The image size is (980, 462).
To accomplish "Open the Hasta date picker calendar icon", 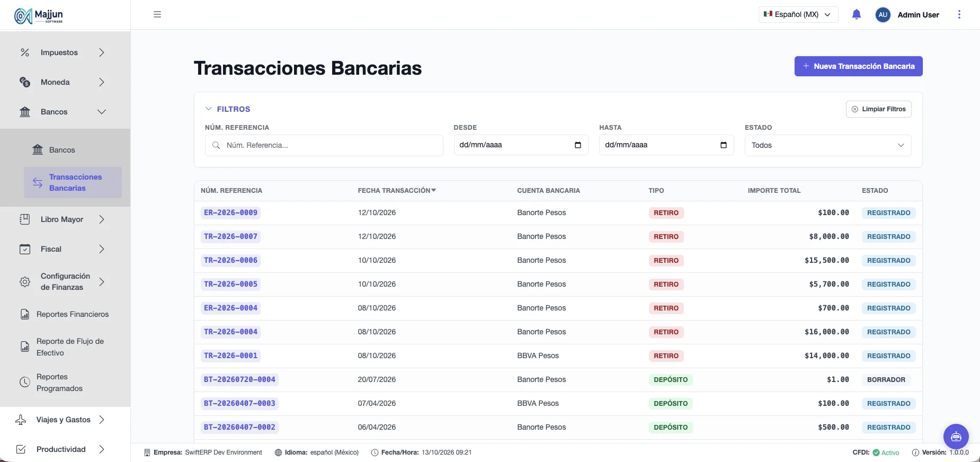I will 724,145.
